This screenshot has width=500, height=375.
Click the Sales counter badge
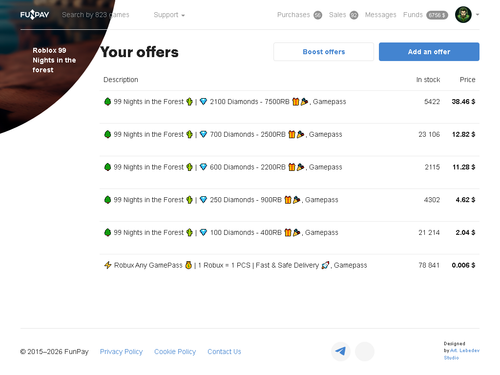(x=354, y=15)
